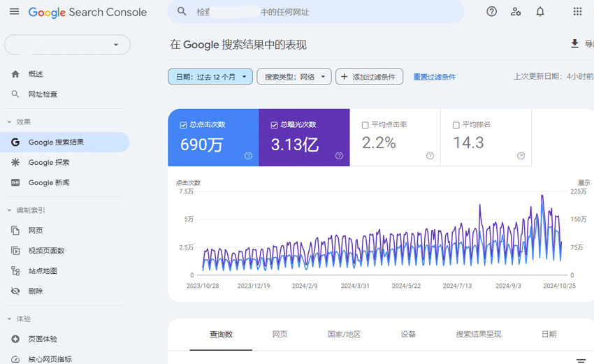Click the filter rows icon below tabs
The width and height of the screenshot is (594, 364).
coord(581,361)
